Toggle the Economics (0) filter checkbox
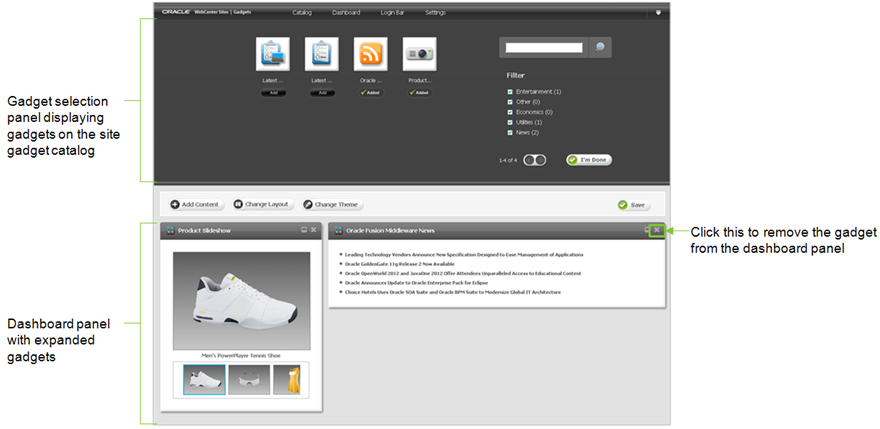This screenshot has width=880, height=429. pos(510,112)
